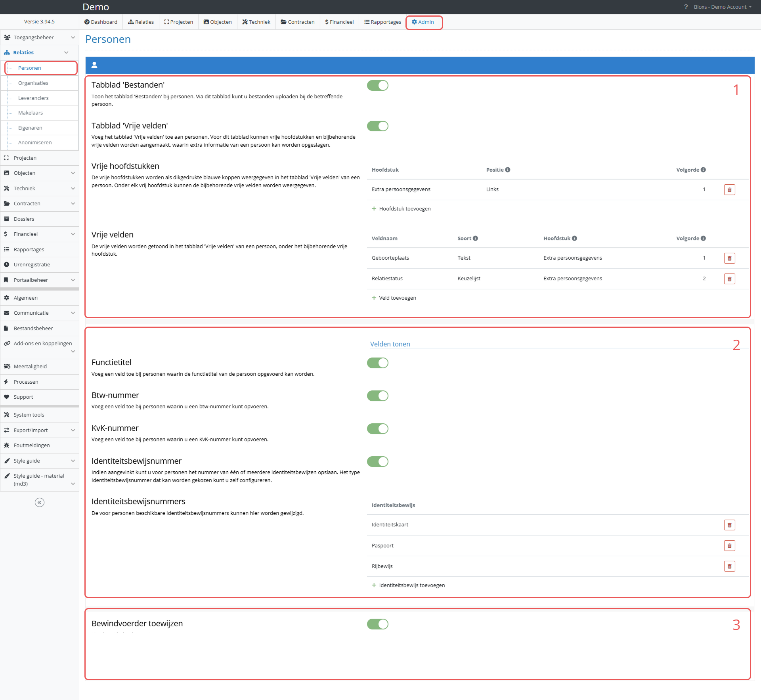Click the person icon in blue bar
Image resolution: width=761 pixels, height=700 pixels.
(x=94, y=65)
